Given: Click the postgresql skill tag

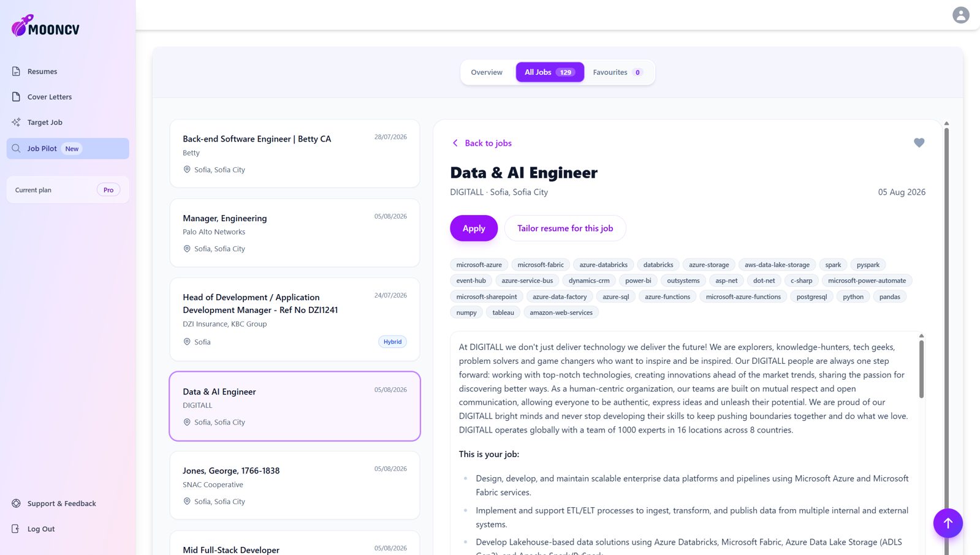Looking at the screenshot, I should pos(811,296).
